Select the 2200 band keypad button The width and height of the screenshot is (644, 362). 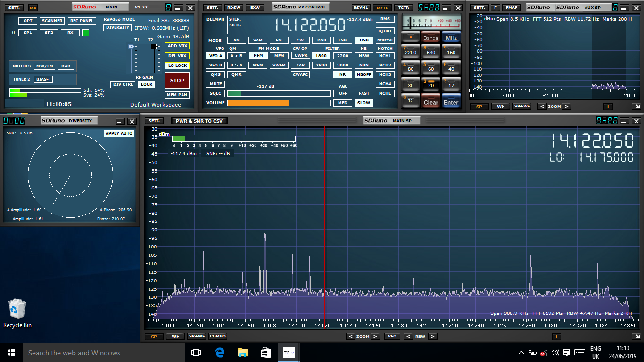click(x=411, y=50)
